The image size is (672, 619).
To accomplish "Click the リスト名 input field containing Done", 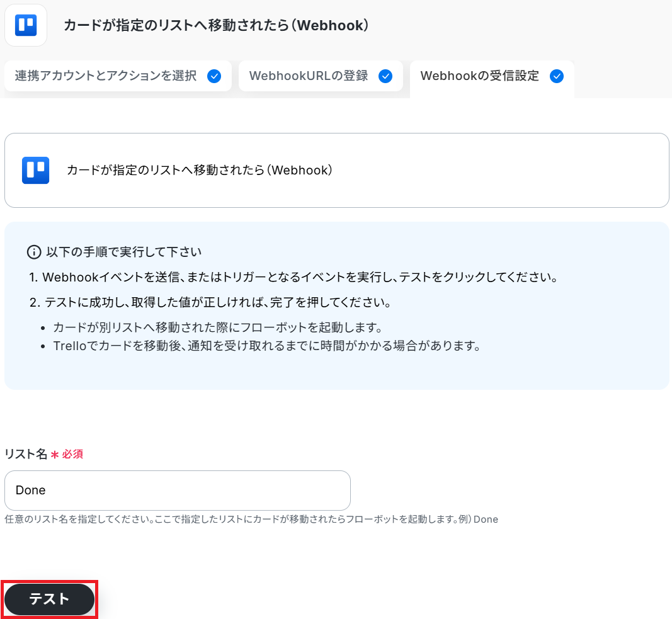I will tap(178, 491).
